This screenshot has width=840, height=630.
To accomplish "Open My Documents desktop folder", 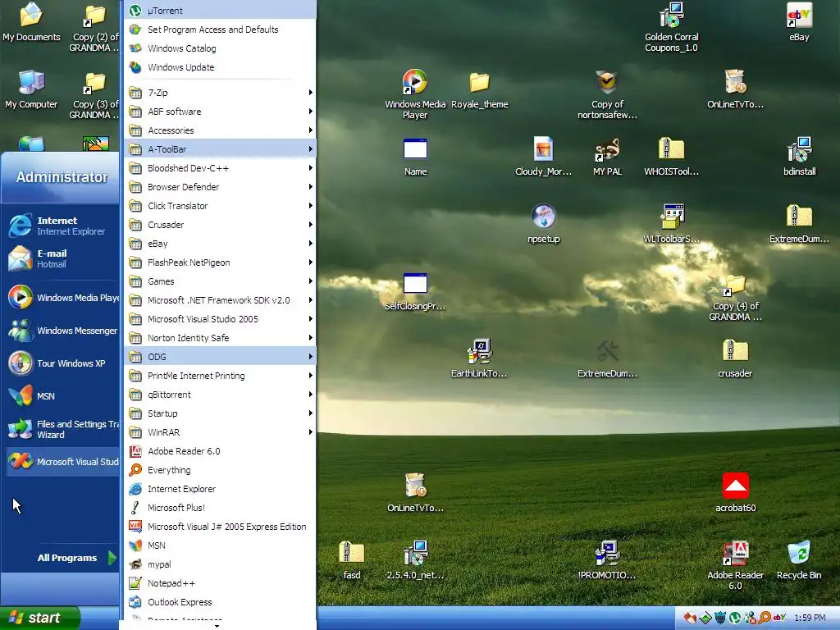I will pyautogui.click(x=31, y=21).
